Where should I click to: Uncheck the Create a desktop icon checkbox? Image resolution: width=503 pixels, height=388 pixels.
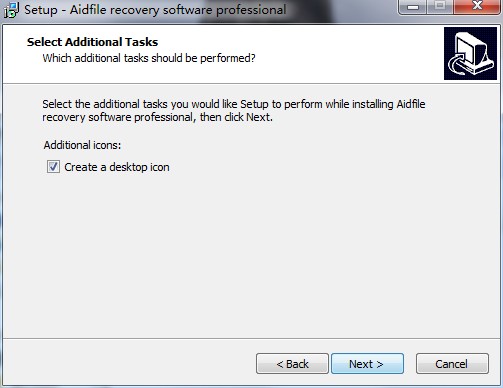pos(53,167)
